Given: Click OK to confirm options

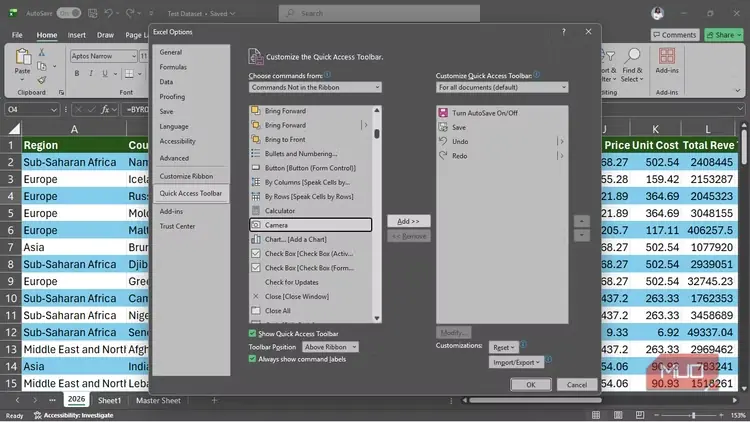Looking at the screenshot, I should click(x=531, y=385).
